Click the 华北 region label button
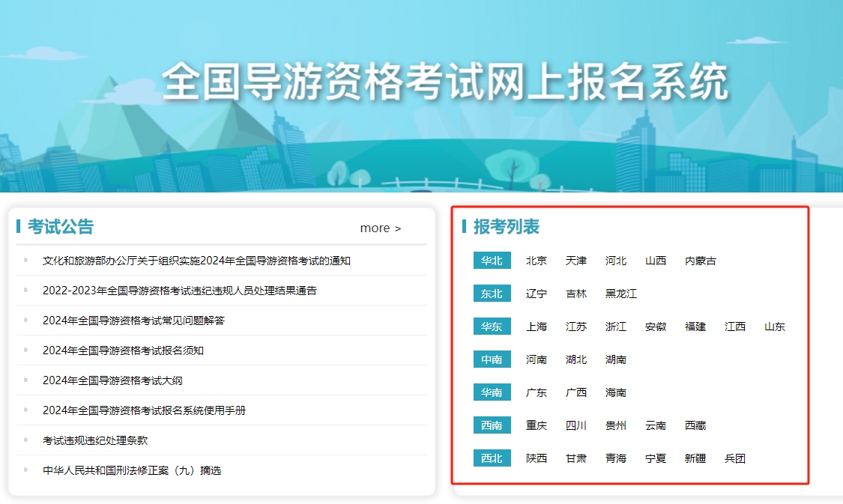 click(x=492, y=261)
